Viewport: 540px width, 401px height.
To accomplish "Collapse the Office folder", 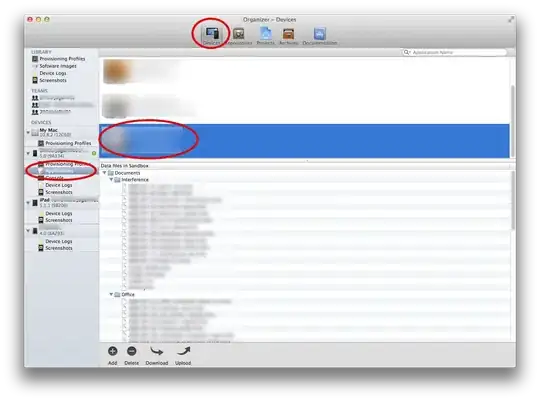I will [x=111, y=294].
